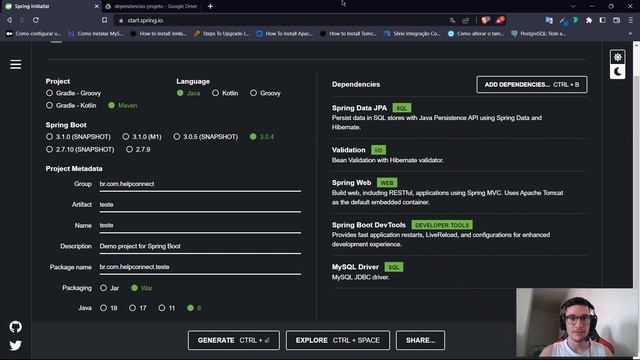Select Java version 17
This screenshot has height=360, width=640.
[x=138, y=308]
